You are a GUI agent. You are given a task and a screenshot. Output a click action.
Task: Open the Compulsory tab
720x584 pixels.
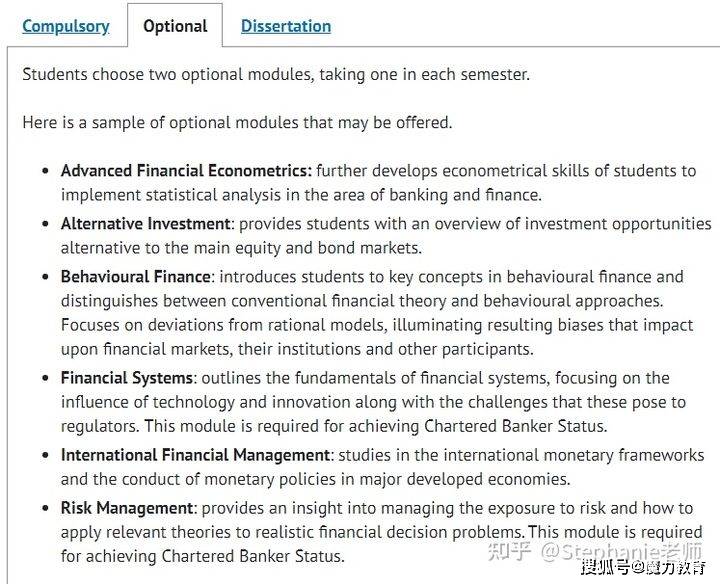(66, 26)
